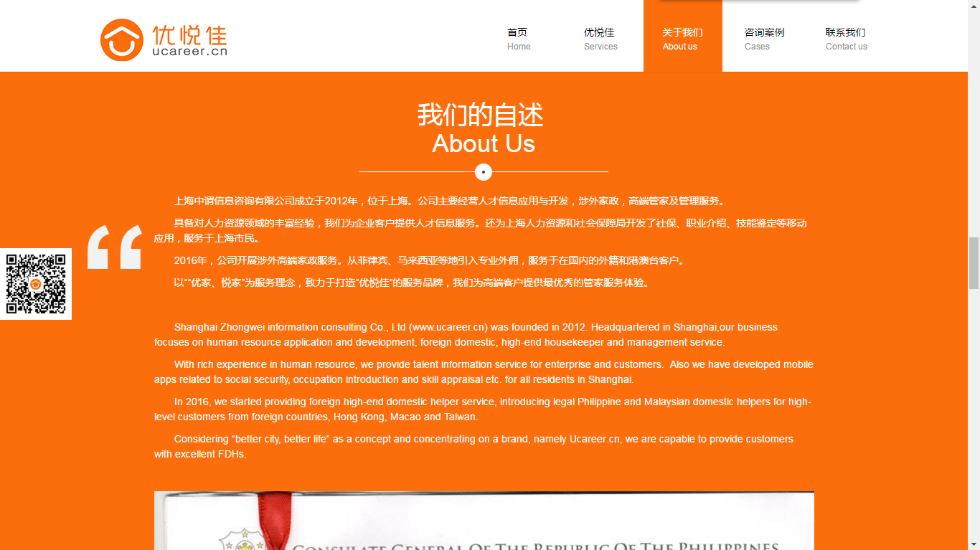Click the paragraph beginning 'With rich experience'
The image size is (980, 550).
pos(484,372)
